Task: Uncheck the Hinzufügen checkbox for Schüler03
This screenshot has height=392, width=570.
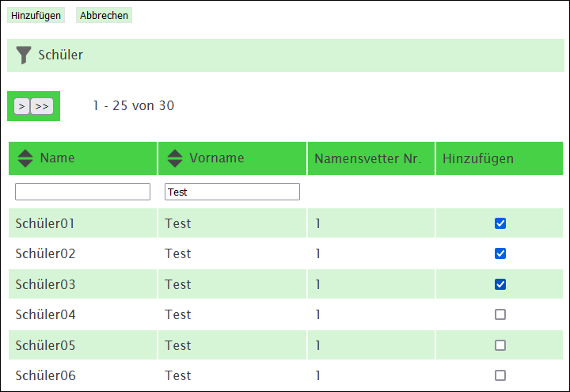Action: (500, 284)
